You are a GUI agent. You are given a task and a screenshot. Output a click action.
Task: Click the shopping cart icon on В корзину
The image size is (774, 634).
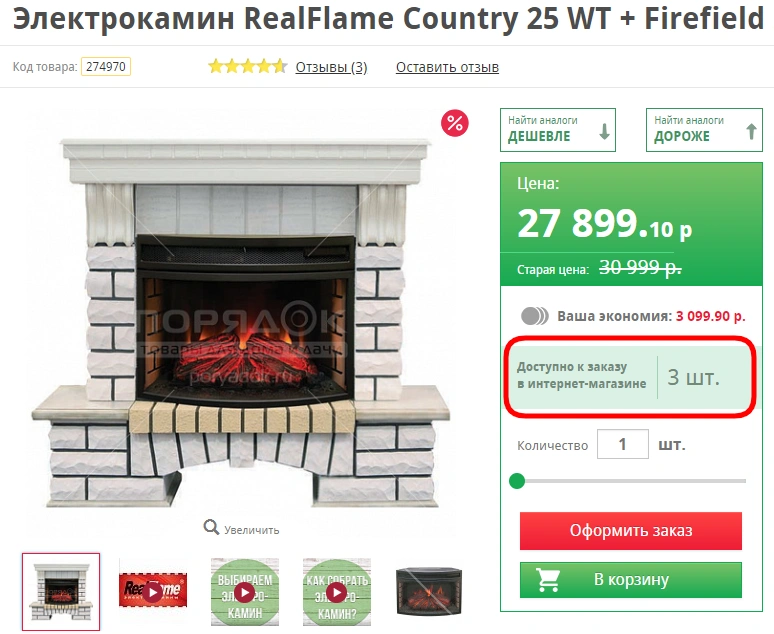tap(548, 580)
